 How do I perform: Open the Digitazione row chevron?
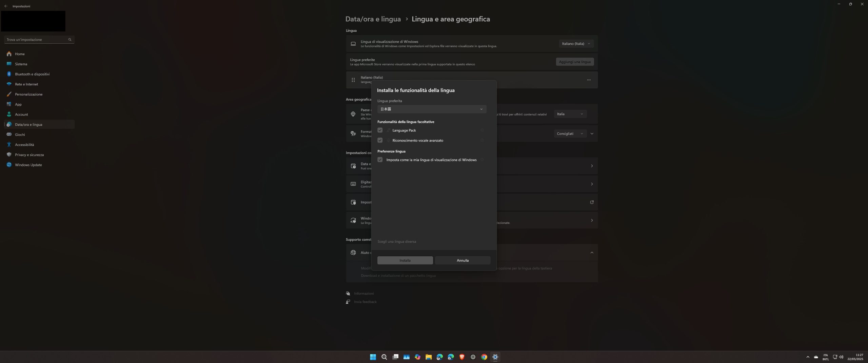click(592, 184)
